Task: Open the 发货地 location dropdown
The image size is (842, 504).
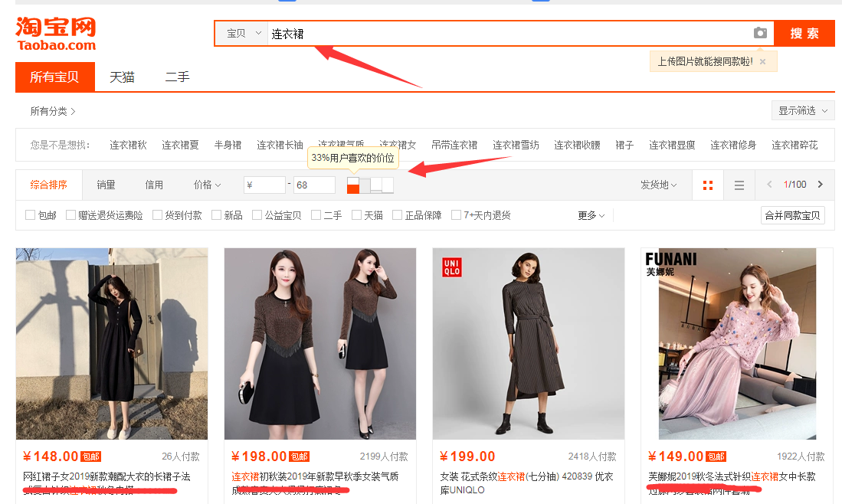Action: pos(658,185)
